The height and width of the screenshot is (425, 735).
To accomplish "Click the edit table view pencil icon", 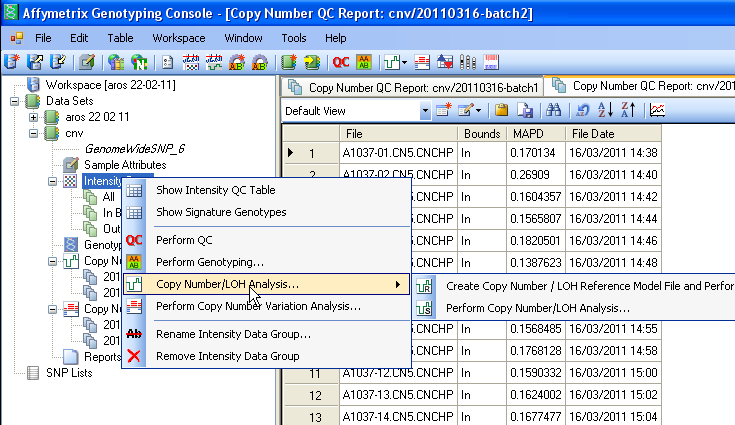I will coord(465,111).
